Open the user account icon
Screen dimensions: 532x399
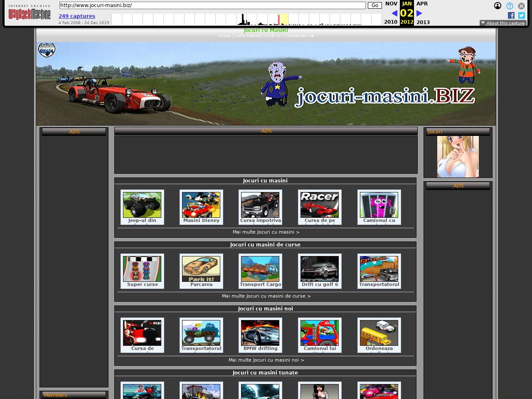(498, 6)
